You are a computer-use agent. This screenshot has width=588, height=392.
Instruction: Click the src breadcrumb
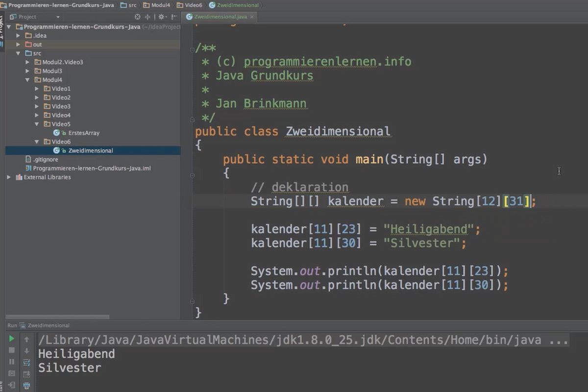click(x=129, y=5)
